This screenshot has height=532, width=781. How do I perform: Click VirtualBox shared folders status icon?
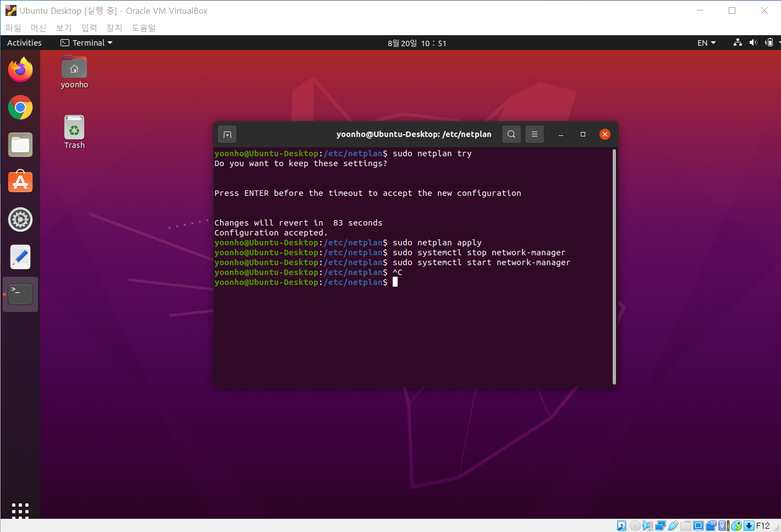tap(686, 525)
